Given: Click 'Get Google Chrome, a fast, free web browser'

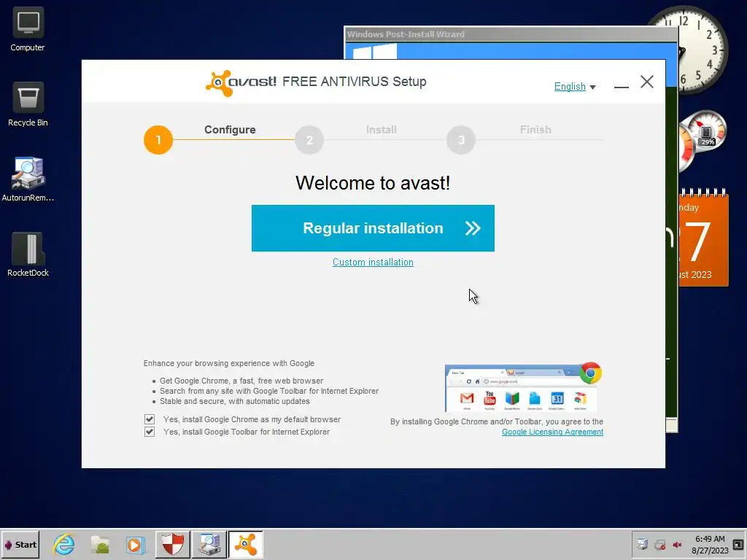Looking at the screenshot, I should pos(241,381).
